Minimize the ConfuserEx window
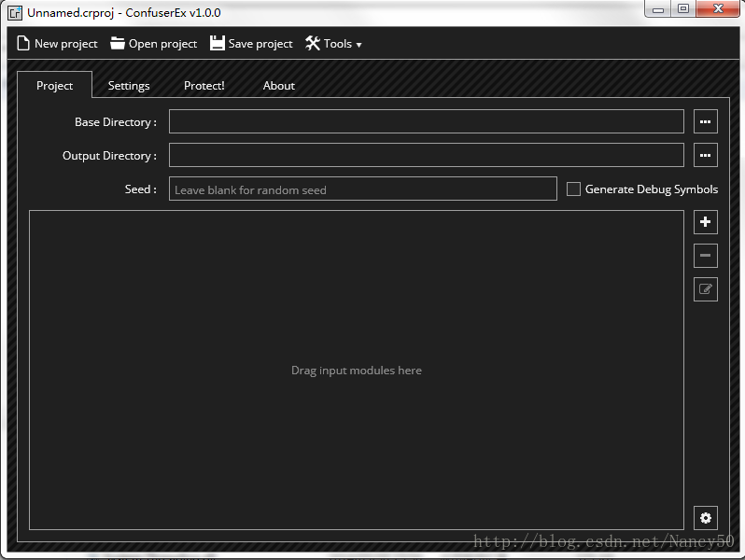745x560 pixels. click(658, 9)
